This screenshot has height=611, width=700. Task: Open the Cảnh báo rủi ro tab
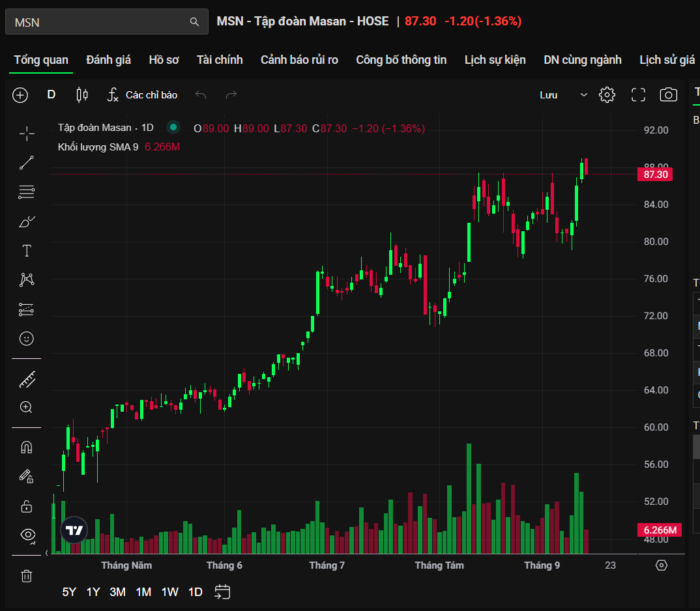click(x=299, y=60)
